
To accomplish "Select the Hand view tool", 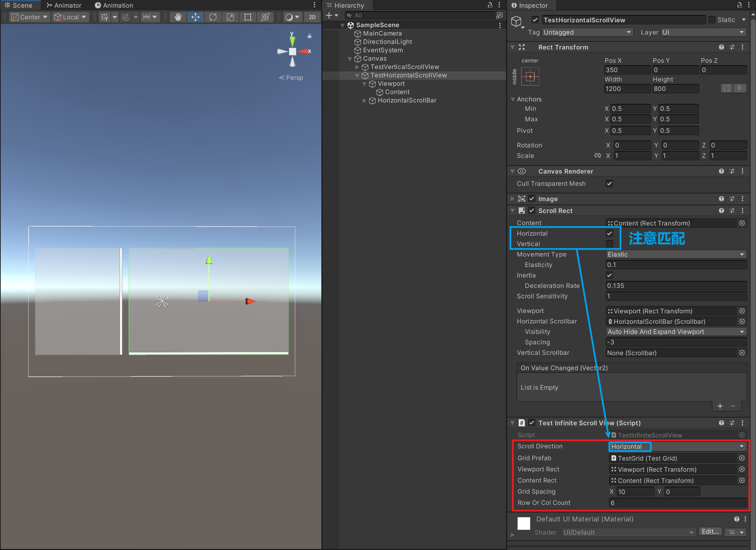I will [178, 17].
